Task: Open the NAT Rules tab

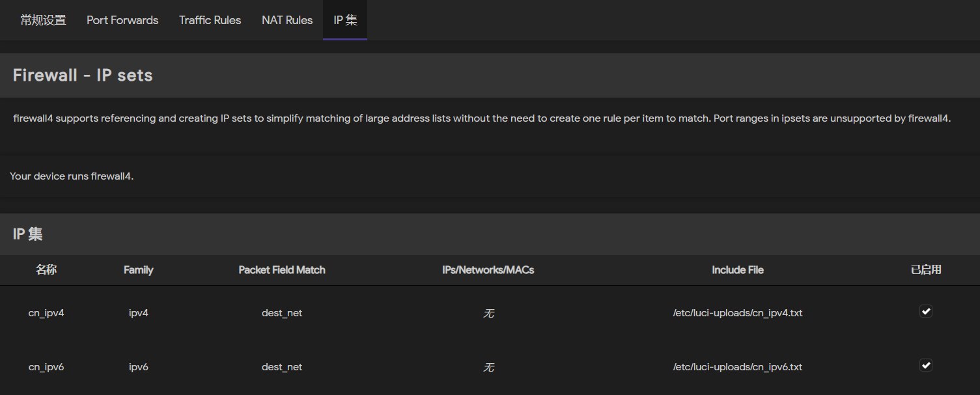Action: 287,20
